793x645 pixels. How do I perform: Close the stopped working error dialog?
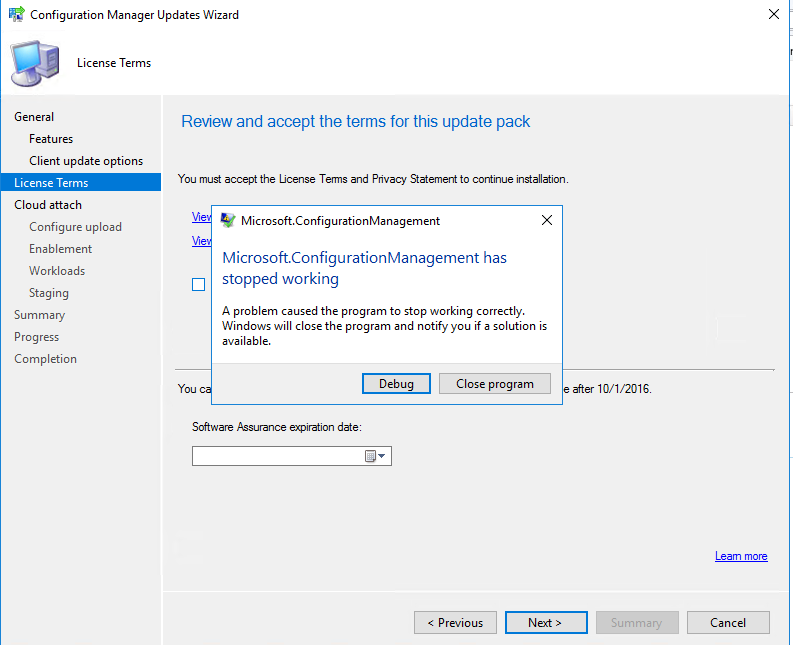pyautogui.click(x=547, y=220)
